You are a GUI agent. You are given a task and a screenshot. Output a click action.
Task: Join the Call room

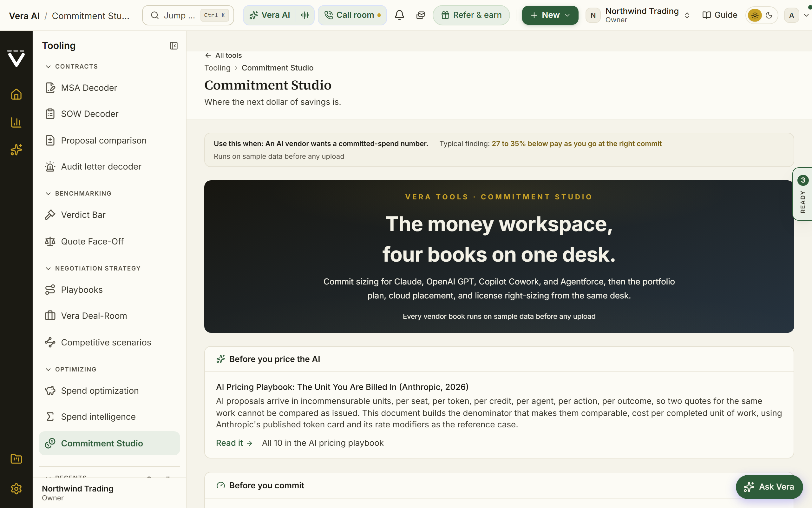352,15
